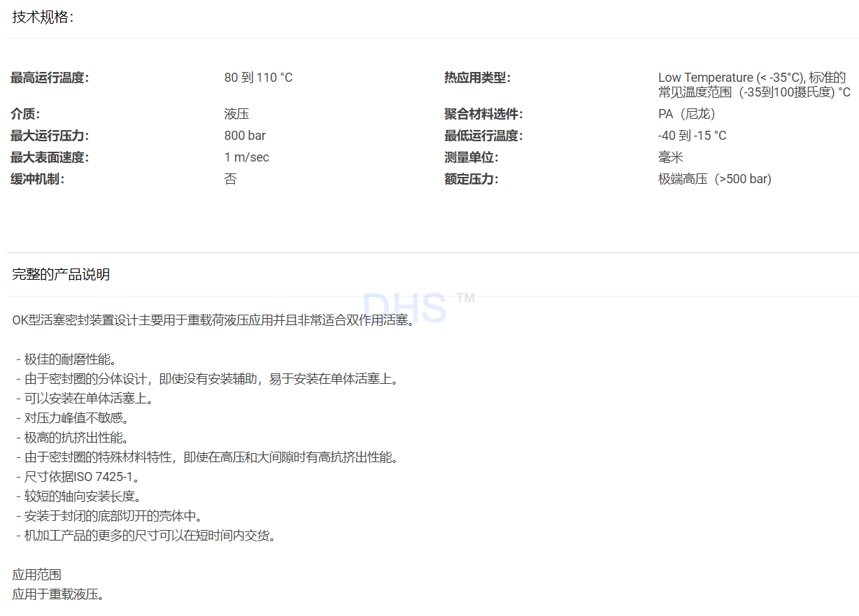Click the 800 bar pressure value
This screenshot has height=616, width=859.
pos(245,136)
